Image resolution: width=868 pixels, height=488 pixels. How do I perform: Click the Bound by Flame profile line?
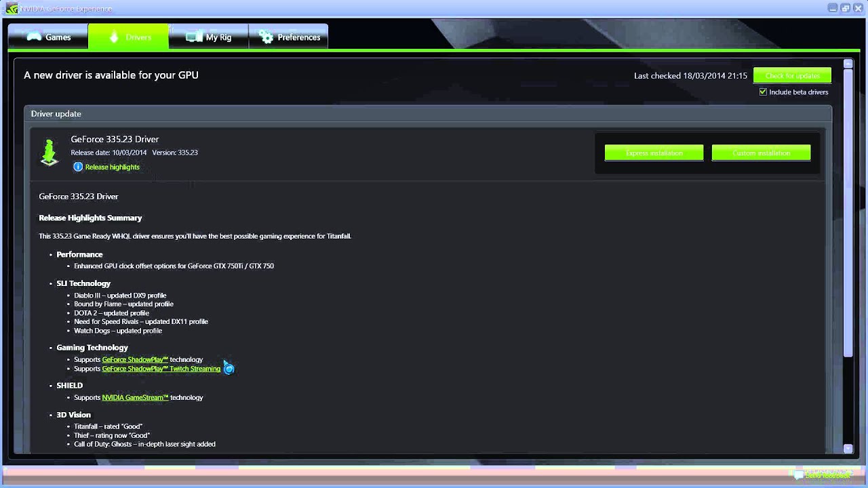pos(123,304)
